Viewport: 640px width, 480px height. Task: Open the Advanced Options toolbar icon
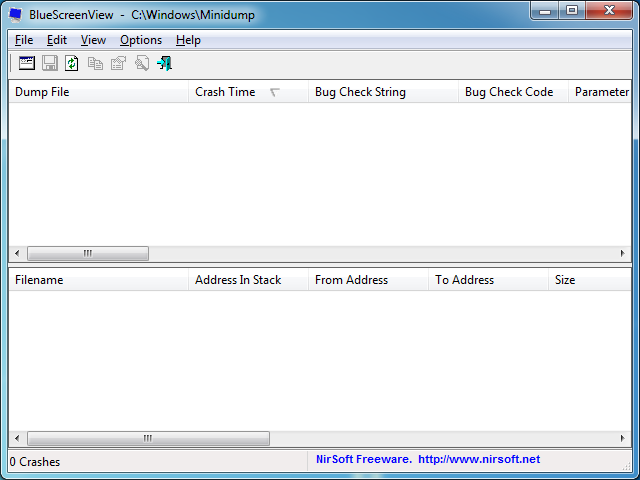pos(27,63)
